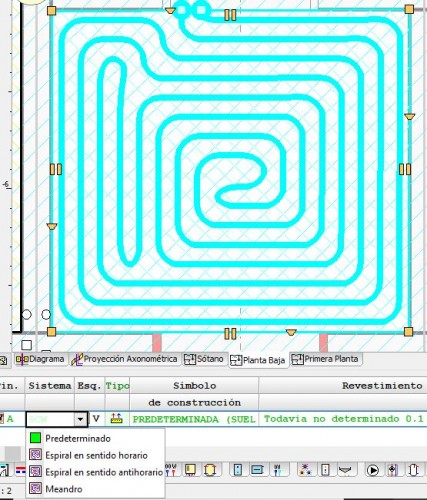427x500 pixels.
Task: Select the Planta Baja tab
Action: 258,360
